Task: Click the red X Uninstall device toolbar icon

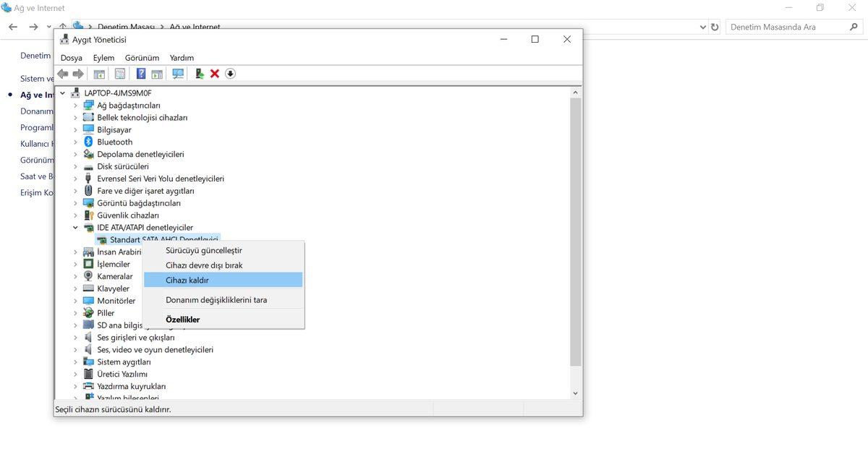Action: (215, 73)
